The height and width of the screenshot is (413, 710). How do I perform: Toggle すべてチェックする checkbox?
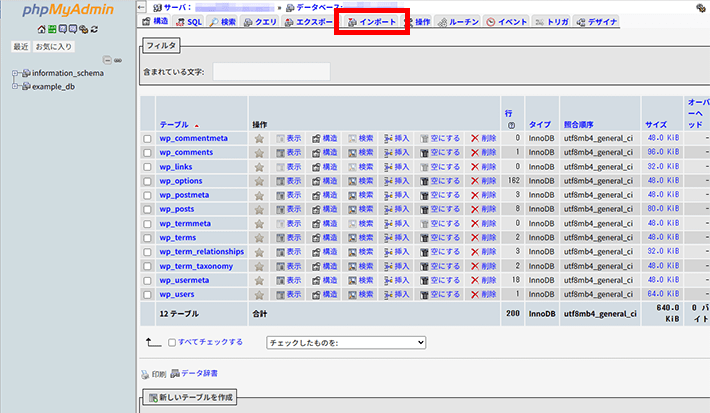pos(172,342)
